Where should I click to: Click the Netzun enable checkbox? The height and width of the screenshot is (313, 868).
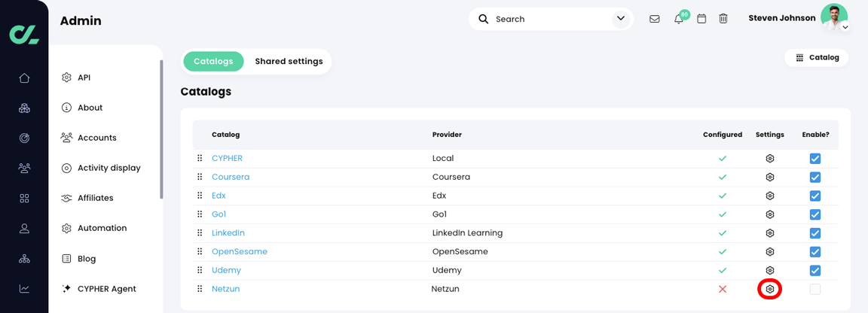(x=815, y=289)
